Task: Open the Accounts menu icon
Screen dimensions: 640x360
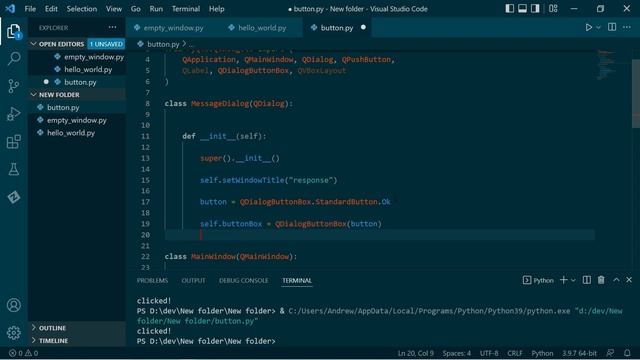Action: point(13,305)
